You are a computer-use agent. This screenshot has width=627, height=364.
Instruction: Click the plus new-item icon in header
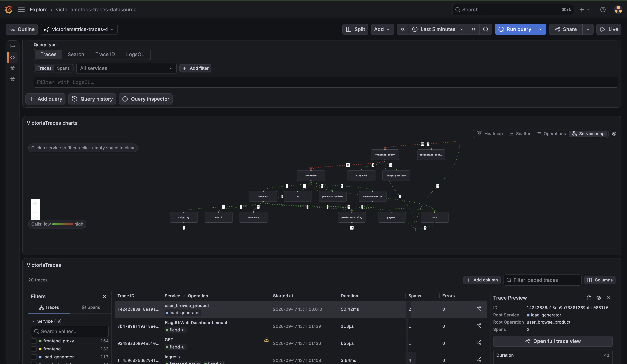point(584,9)
